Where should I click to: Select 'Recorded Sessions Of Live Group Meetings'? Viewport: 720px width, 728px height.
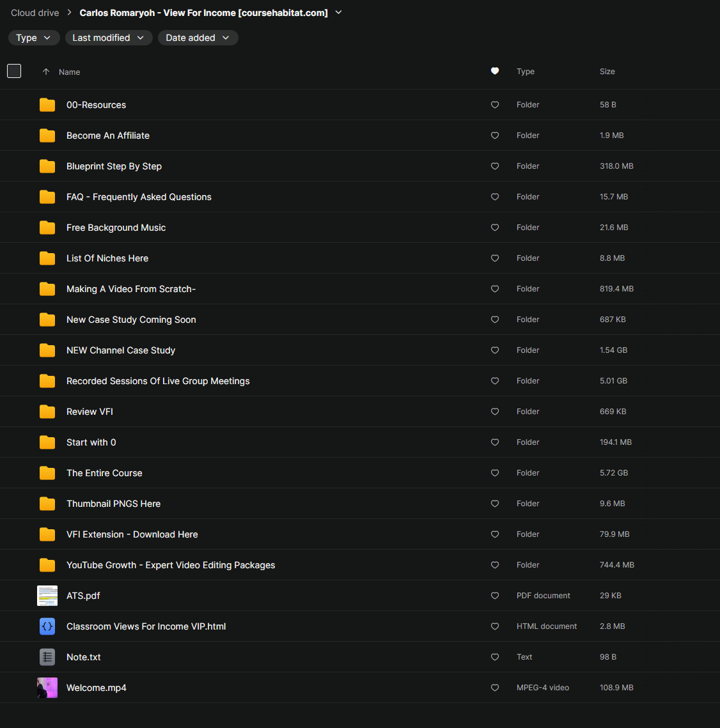(158, 381)
